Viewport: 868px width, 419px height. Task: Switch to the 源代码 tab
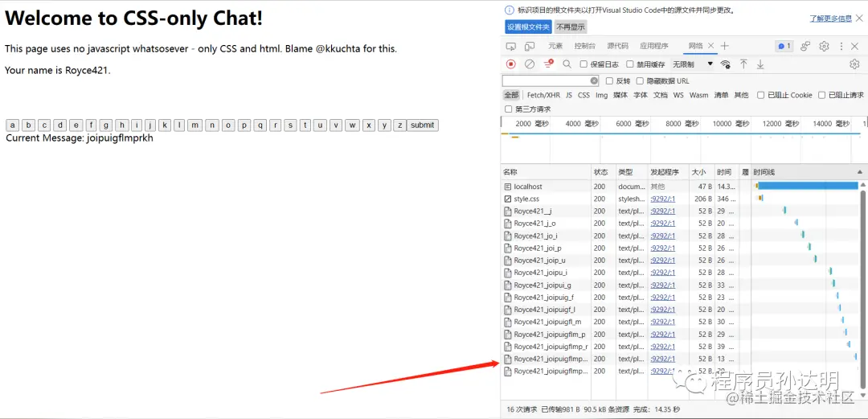coord(617,46)
